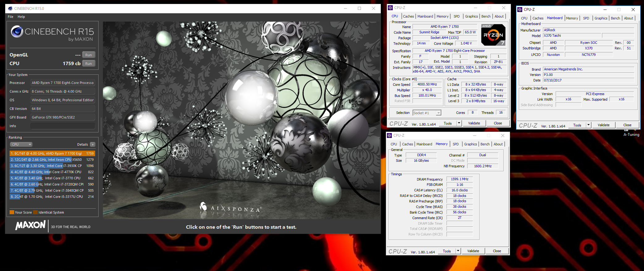Viewport: 644px width, 271px height.
Task: Click the Cinebench logo sphere icon
Action: click(x=17, y=31)
